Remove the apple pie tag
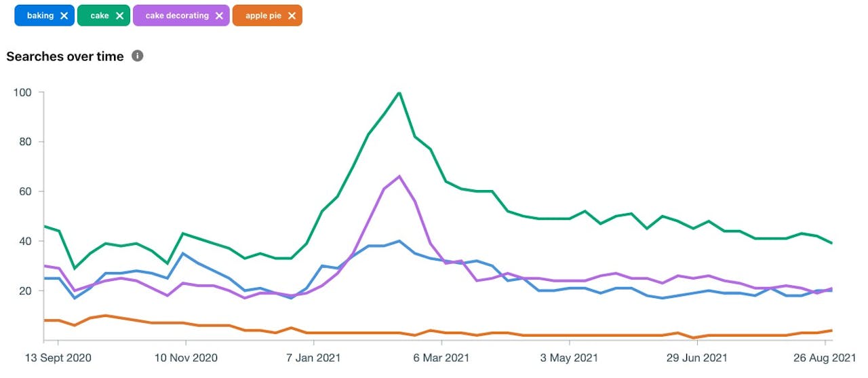 pyautogui.click(x=292, y=16)
